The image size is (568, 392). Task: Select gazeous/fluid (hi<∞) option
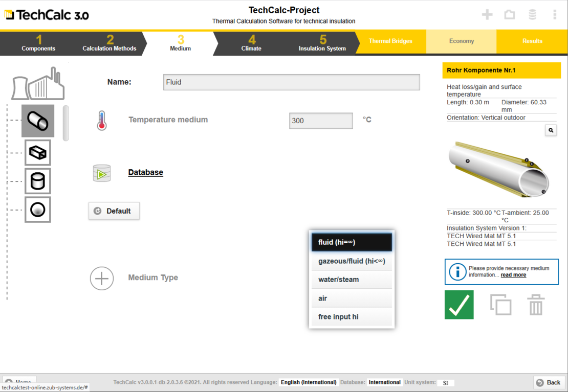352,261
